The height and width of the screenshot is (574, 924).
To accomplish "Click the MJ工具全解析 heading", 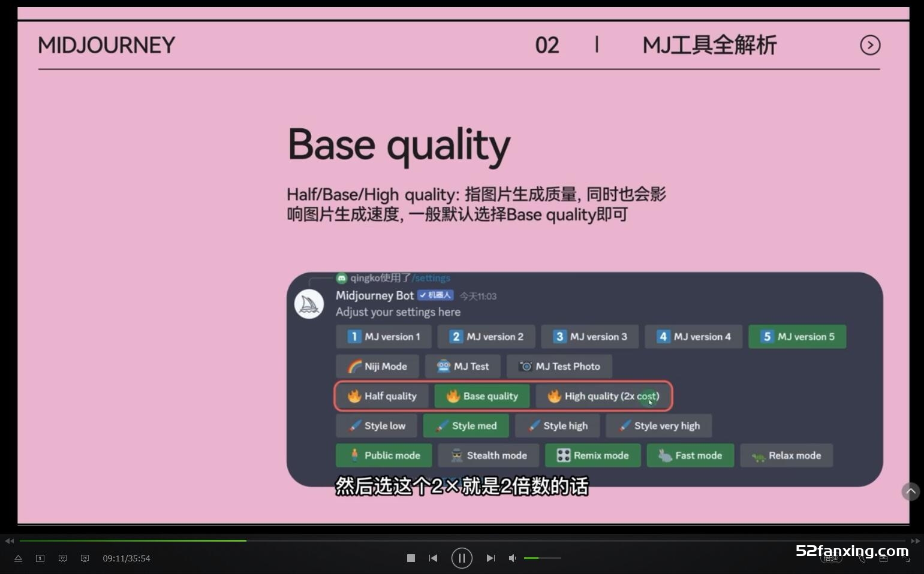I will click(709, 45).
